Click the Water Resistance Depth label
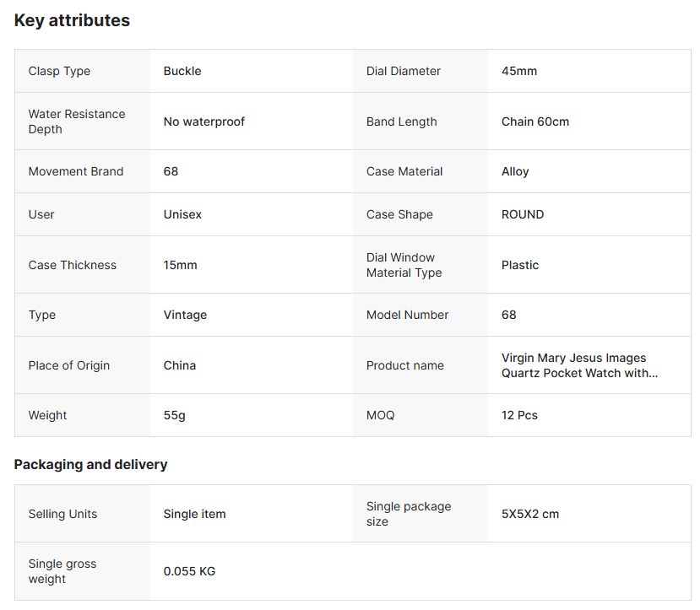Image resolution: width=700 pixels, height=610 pixels. coord(76,121)
